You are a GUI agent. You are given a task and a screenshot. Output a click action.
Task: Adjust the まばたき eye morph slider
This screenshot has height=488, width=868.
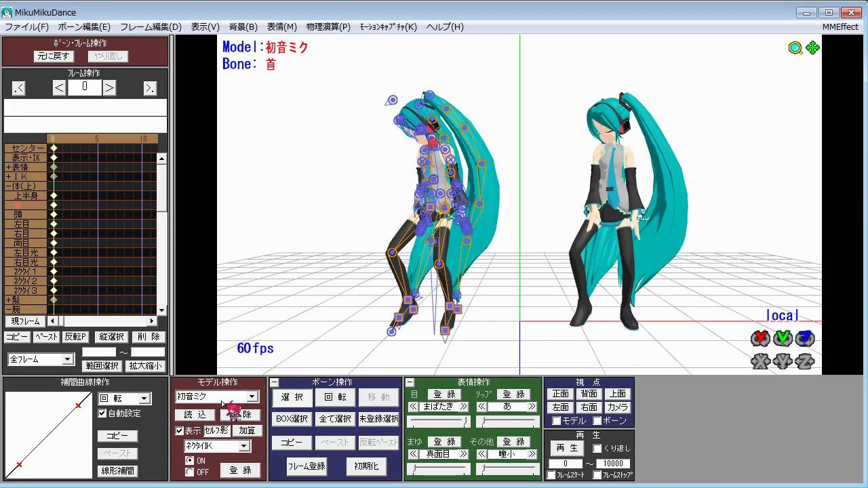[438, 422]
